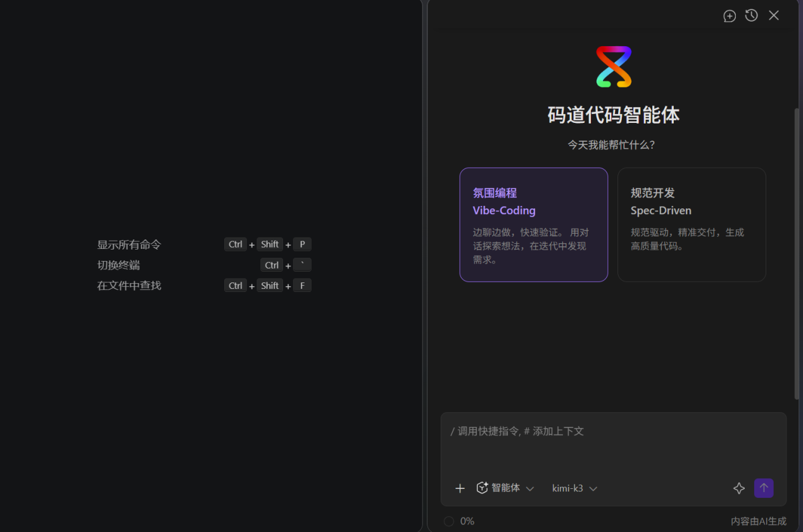Add attachment using plus icon
This screenshot has height=532, width=803.
[x=460, y=488]
